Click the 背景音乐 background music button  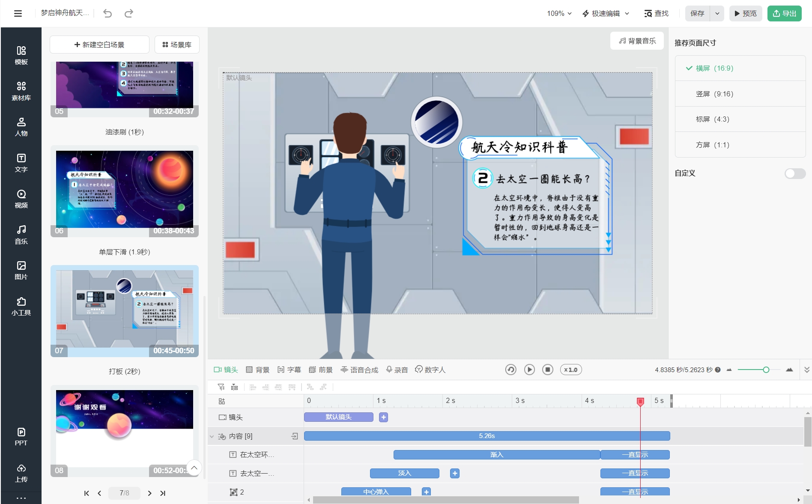pos(637,41)
